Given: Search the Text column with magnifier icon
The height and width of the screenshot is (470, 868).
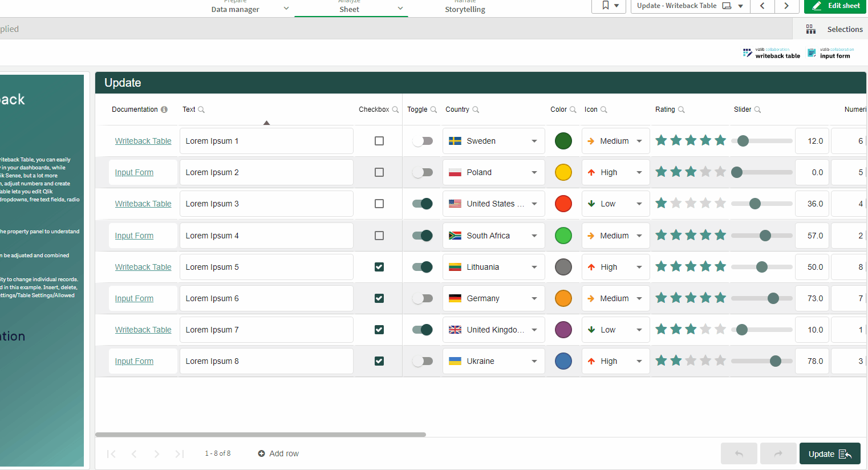Looking at the screenshot, I should pyautogui.click(x=201, y=110).
